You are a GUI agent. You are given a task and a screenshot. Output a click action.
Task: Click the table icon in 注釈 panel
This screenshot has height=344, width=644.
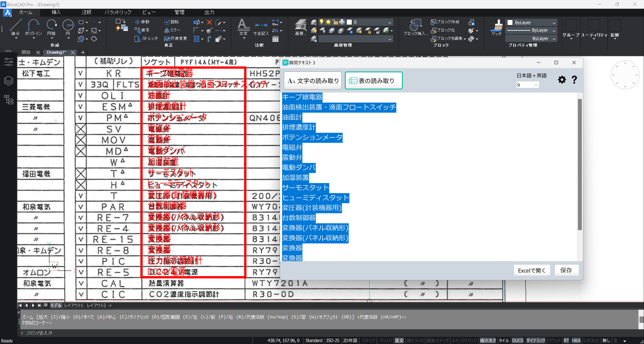(276, 39)
